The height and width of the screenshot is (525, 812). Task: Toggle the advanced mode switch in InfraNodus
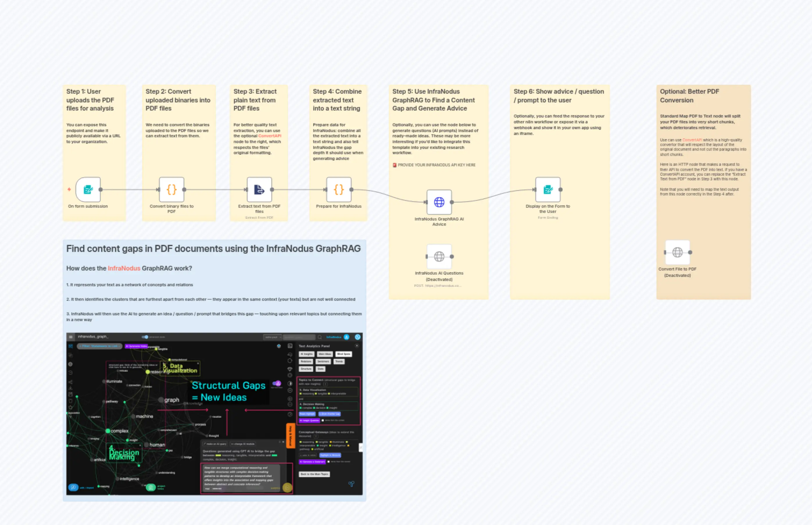tap(145, 337)
